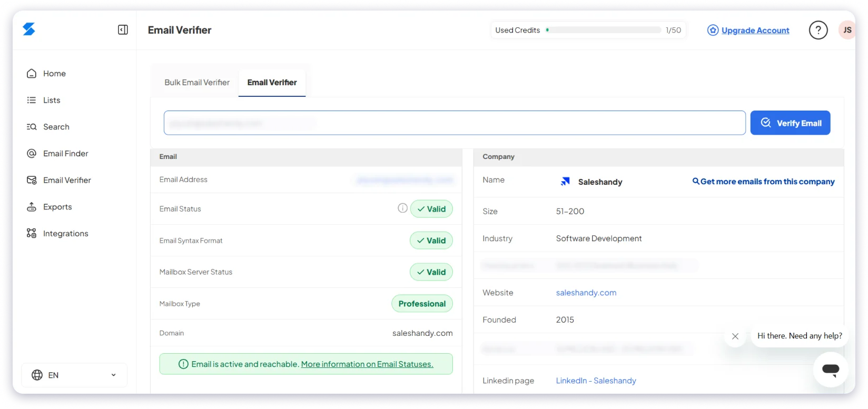Click the Founded year 2015
This screenshot has width=868, height=409.
565,320
